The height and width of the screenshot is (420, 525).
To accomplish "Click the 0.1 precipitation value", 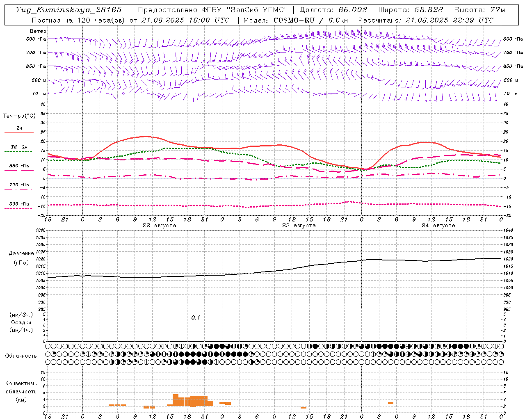I will (x=196, y=318).
